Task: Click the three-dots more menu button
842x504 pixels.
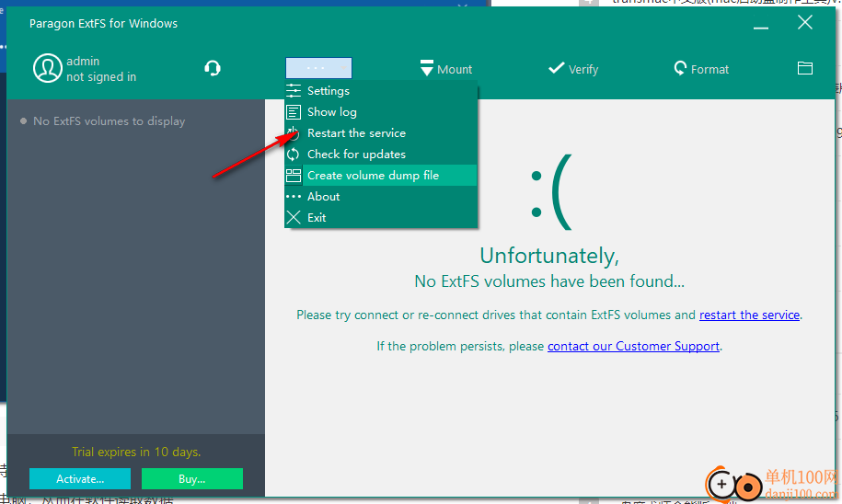Action: click(318, 68)
